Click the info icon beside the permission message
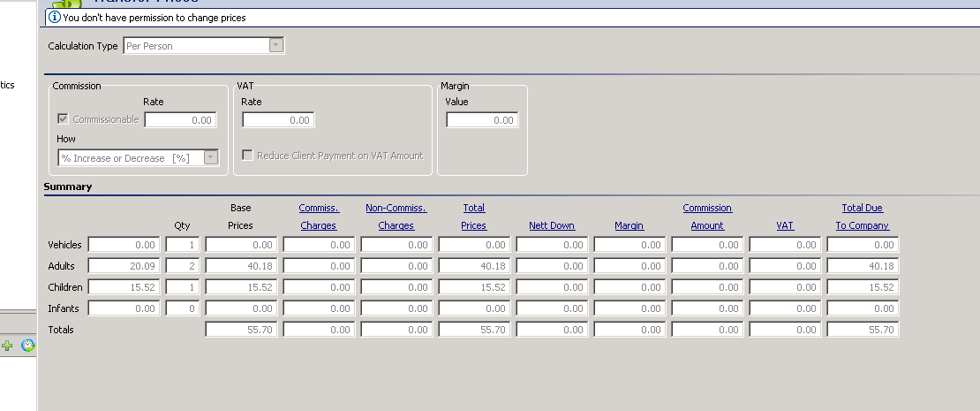 [55, 18]
